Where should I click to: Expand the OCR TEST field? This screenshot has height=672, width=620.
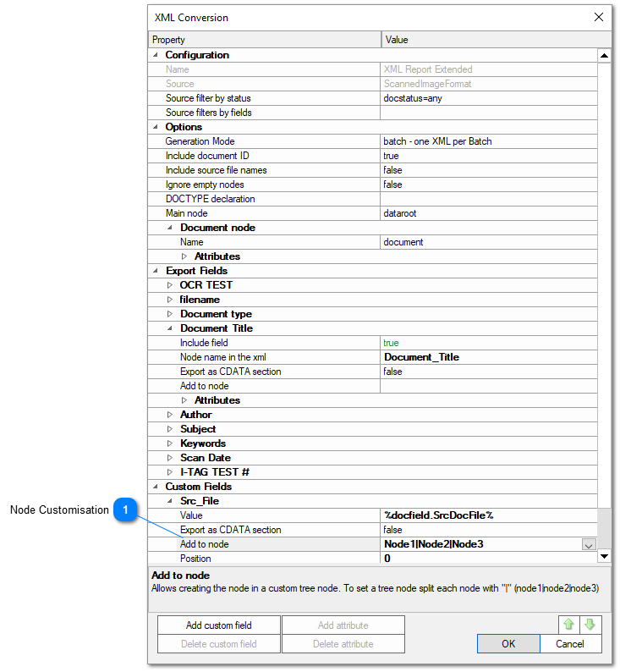click(x=170, y=285)
